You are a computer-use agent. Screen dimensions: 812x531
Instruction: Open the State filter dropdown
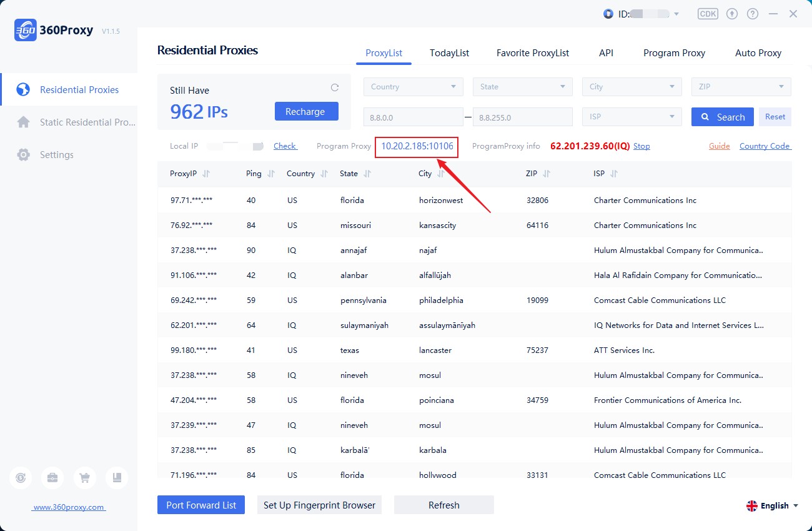(x=523, y=87)
